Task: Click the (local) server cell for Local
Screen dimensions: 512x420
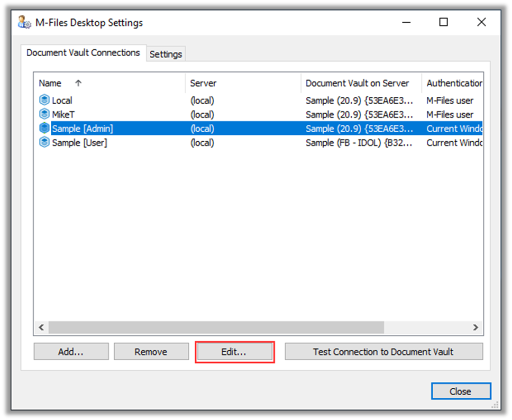Action: pyautogui.click(x=203, y=101)
